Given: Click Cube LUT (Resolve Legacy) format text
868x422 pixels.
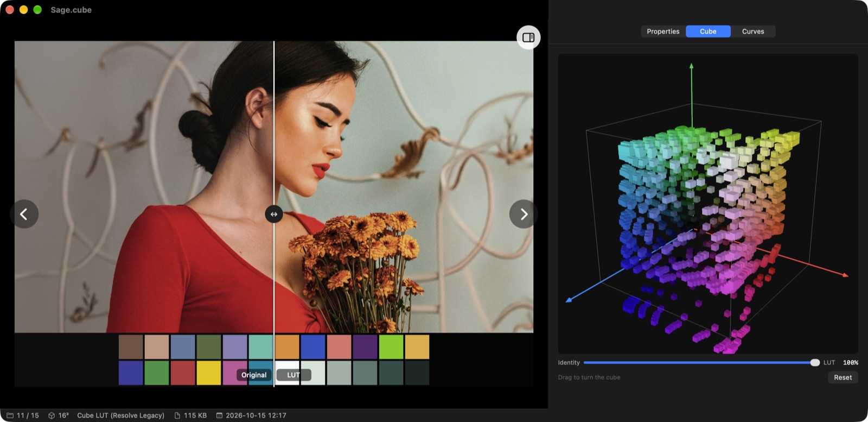Looking at the screenshot, I should pyautogui.click(x=120, y=415).
